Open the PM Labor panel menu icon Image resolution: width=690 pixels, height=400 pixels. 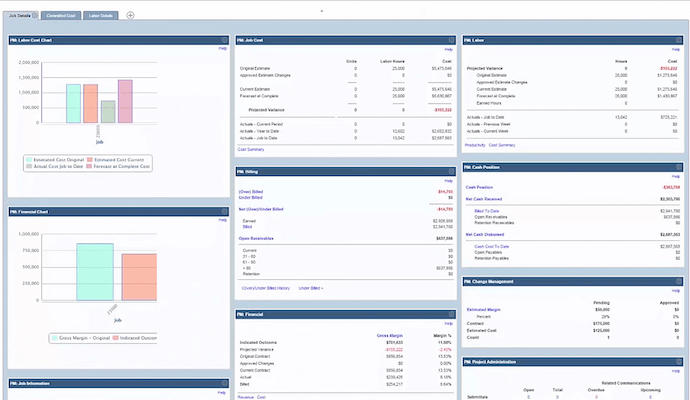pos(679,40)
